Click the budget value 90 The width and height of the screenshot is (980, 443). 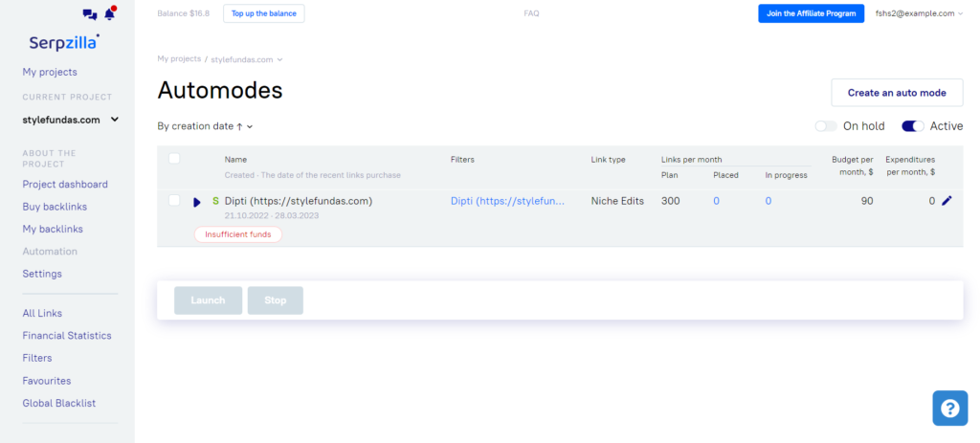click(x=867, y=201)
